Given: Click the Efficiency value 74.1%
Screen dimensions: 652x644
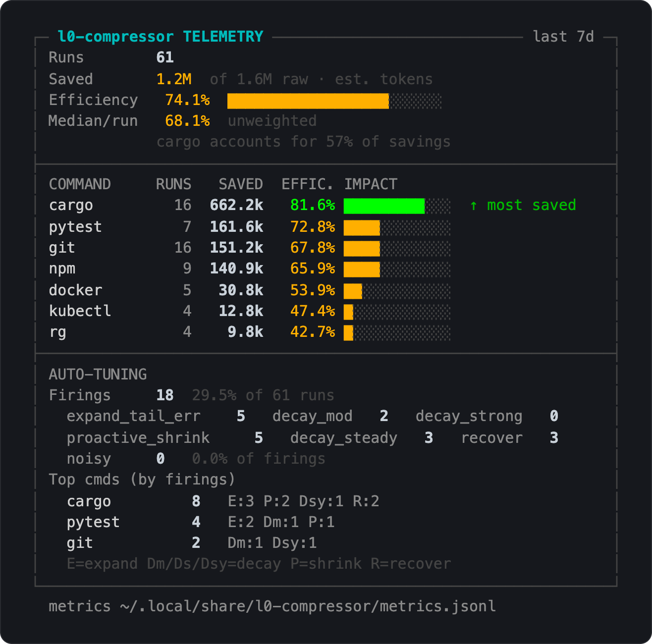Looking at the screenshot, I should 187,100.
